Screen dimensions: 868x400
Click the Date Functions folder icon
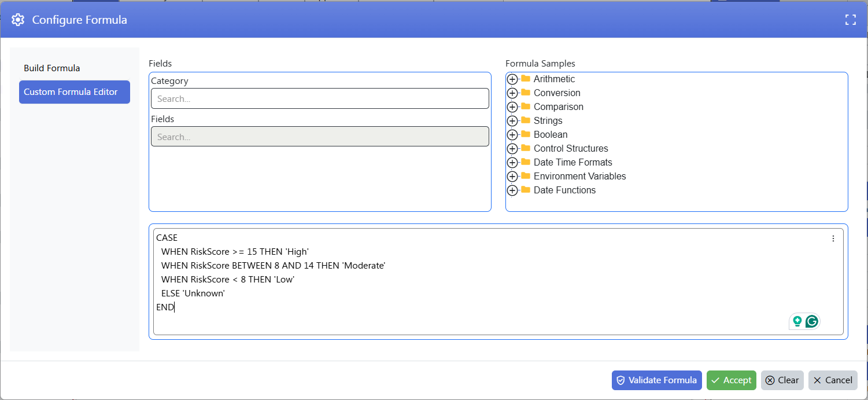coord(525,189)
